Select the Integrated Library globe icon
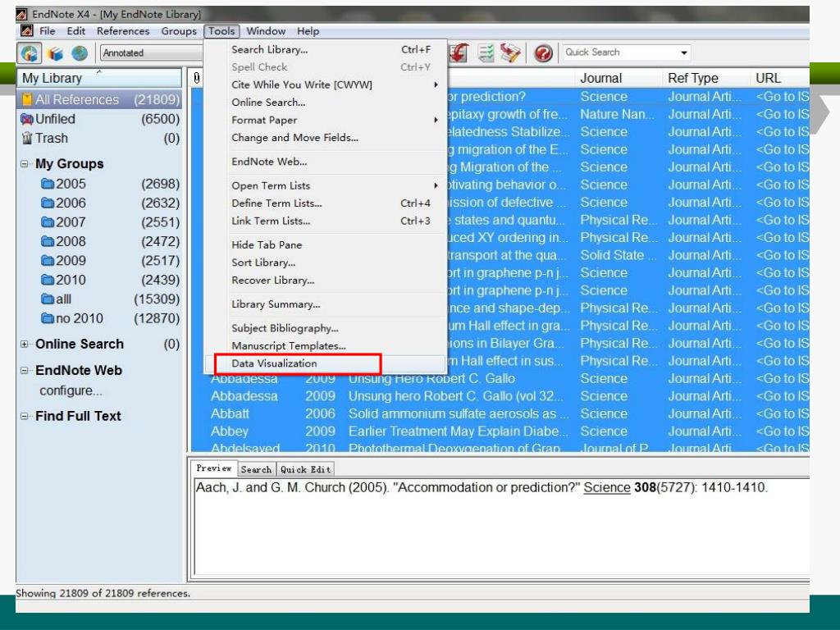The height and width of the screenshot is (630, 840). 80,53
